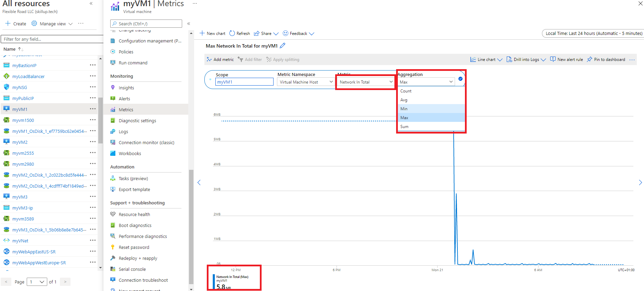Click the Filter for any field box
This screenshot has width=644, height=291.
click(x=52, y=39)
